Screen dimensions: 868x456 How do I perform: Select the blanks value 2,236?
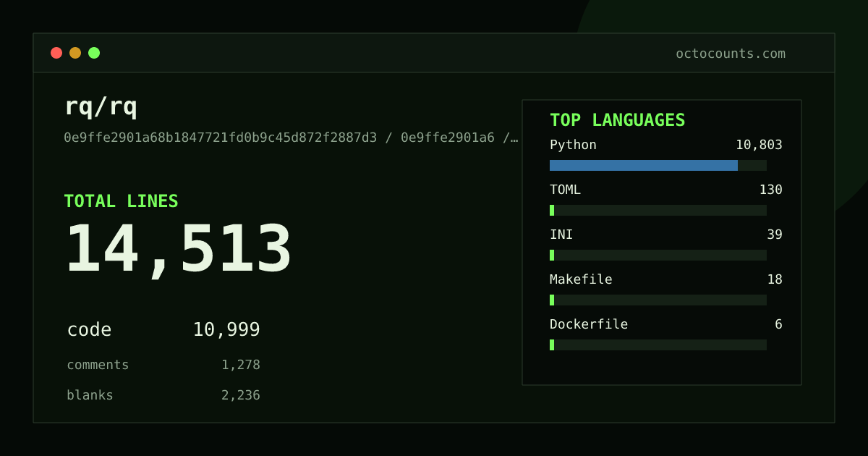[x=241, y=395]
